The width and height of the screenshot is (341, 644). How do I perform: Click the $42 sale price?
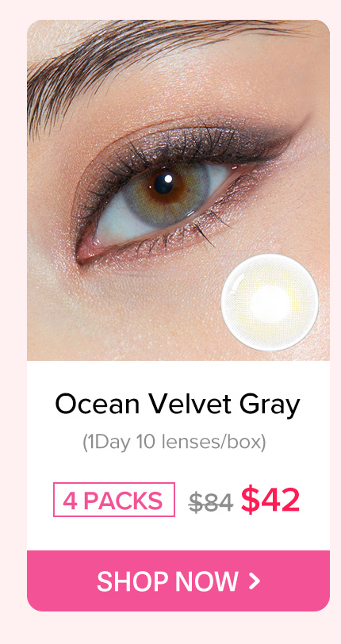tap(270, 500)
